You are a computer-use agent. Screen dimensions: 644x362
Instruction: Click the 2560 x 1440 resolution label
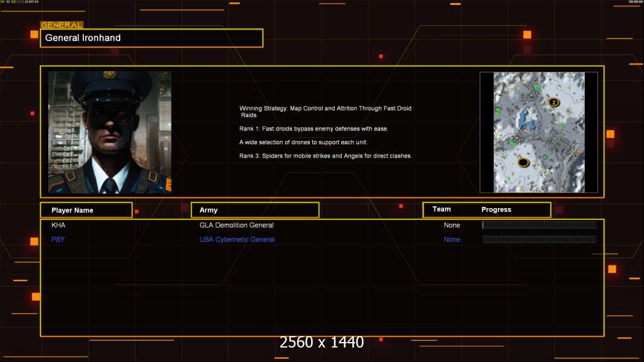pos(321,342)
